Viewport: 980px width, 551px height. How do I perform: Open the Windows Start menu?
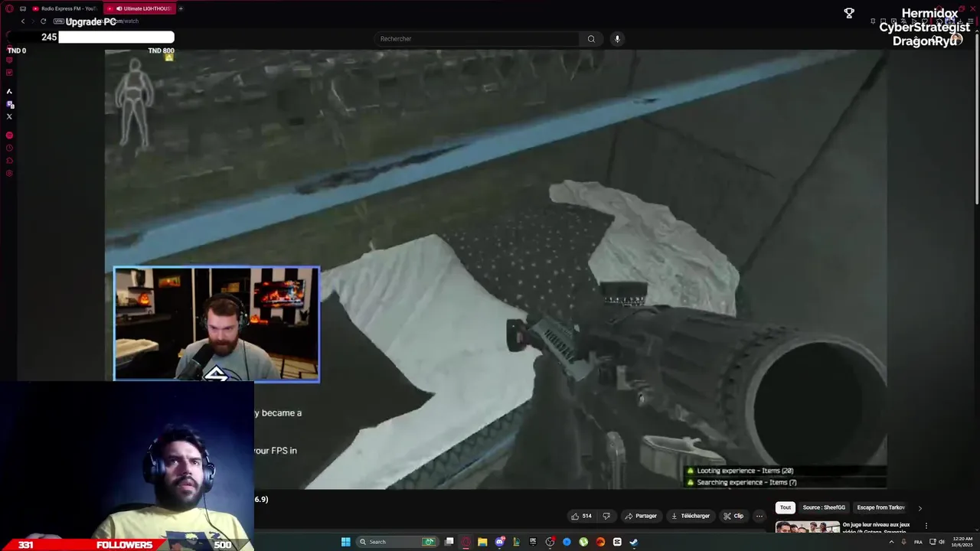pyautogui.click(x=345, y=542)
